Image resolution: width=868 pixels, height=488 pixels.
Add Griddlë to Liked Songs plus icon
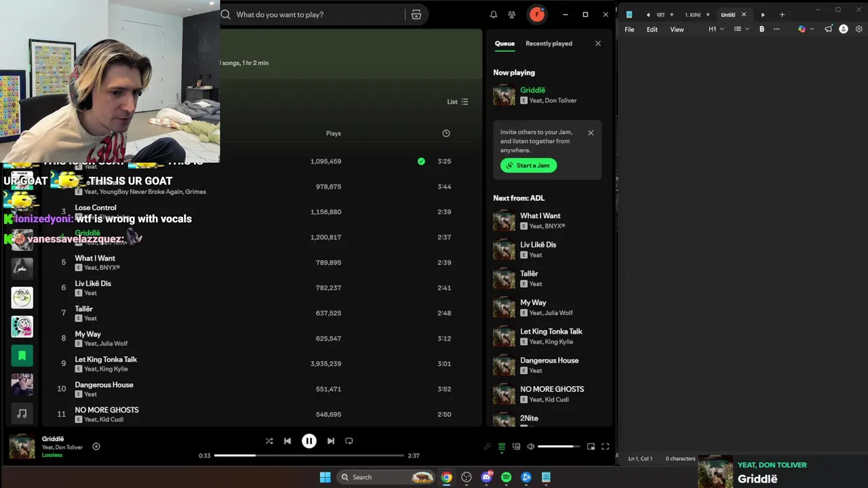point(96,447)
